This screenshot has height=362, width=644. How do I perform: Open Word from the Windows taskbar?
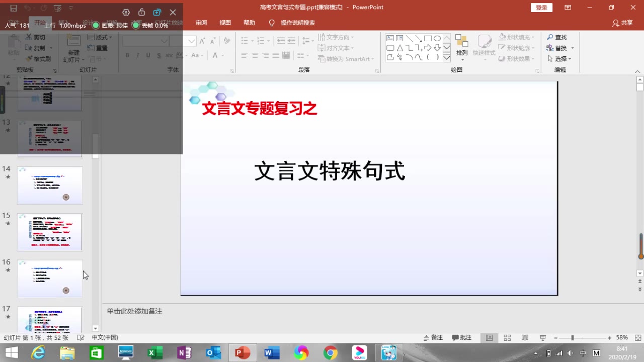272,353
